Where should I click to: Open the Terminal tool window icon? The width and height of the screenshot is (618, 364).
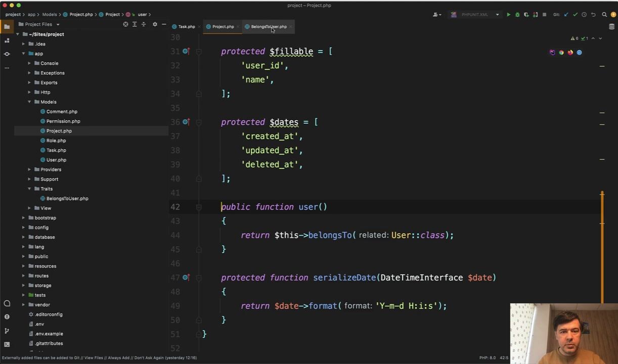(x=7, y=344)
